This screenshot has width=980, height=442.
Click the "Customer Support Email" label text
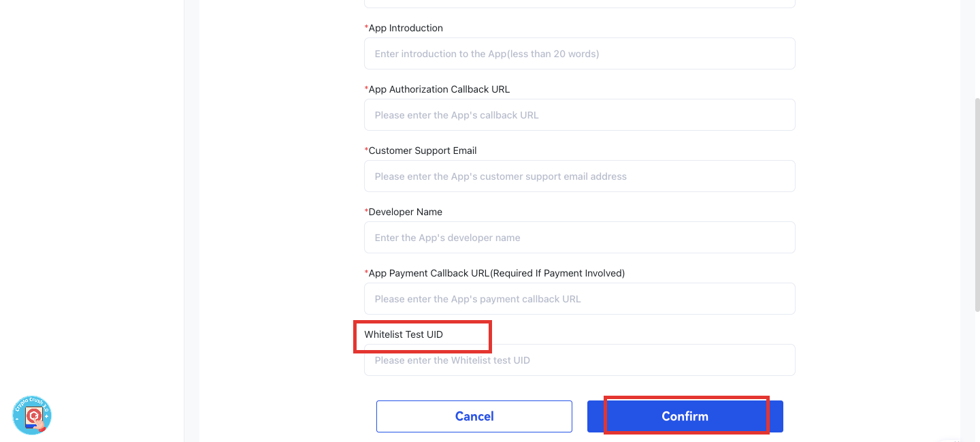(422, 151)
